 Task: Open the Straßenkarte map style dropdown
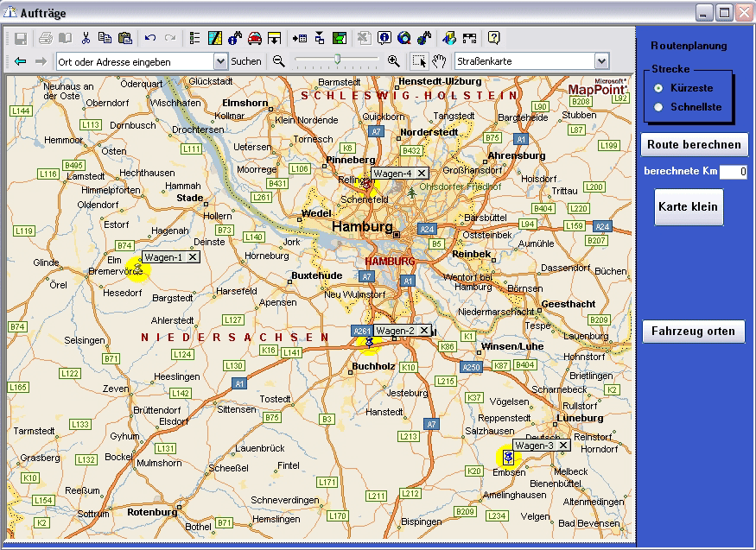tap(601, 61)
